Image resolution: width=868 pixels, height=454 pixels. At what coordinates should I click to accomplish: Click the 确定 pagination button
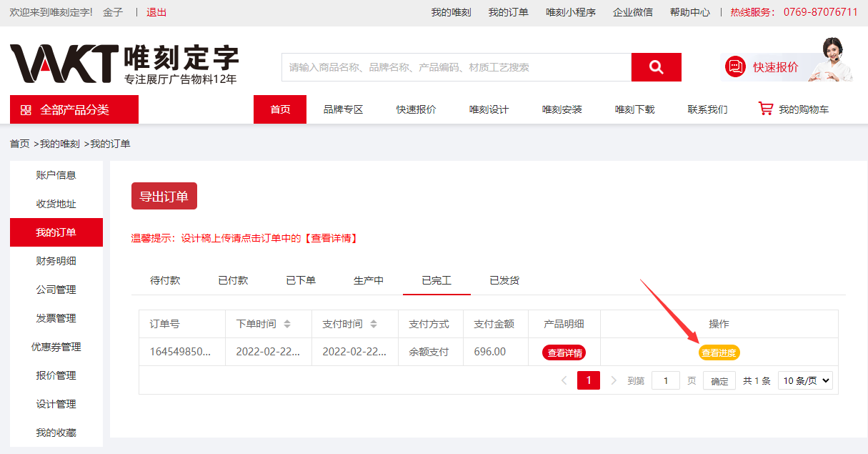[x=719, y=381]
